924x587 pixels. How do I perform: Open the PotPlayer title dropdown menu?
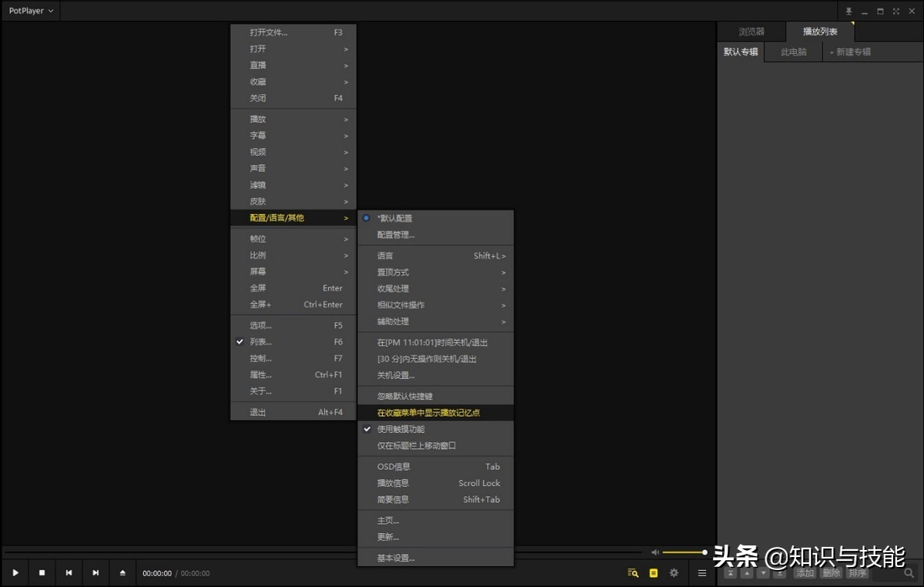31,11
